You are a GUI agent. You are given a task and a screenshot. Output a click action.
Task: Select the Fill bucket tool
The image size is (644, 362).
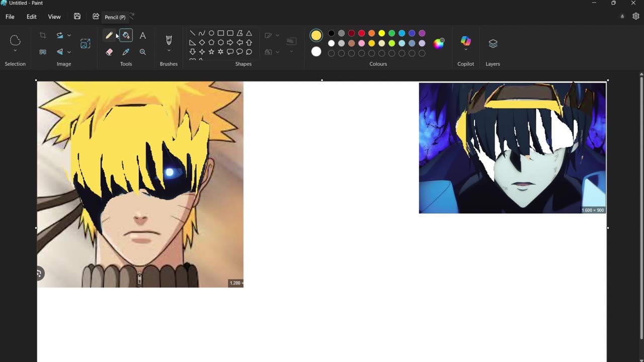pos(126,35)
